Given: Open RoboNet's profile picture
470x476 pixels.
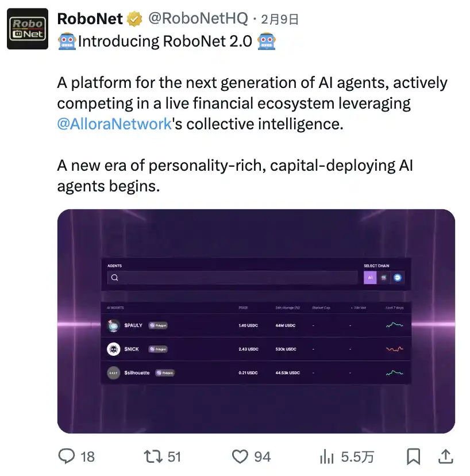Looking at the screenshot, I should pyautogui.click(x=27, y=27).
